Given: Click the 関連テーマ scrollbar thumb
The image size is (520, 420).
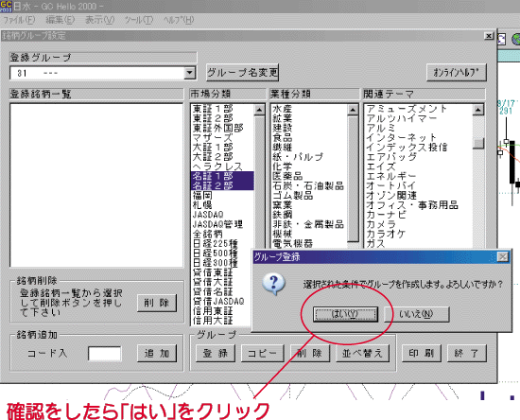Looking at the screenshot, I should (478, 144).
